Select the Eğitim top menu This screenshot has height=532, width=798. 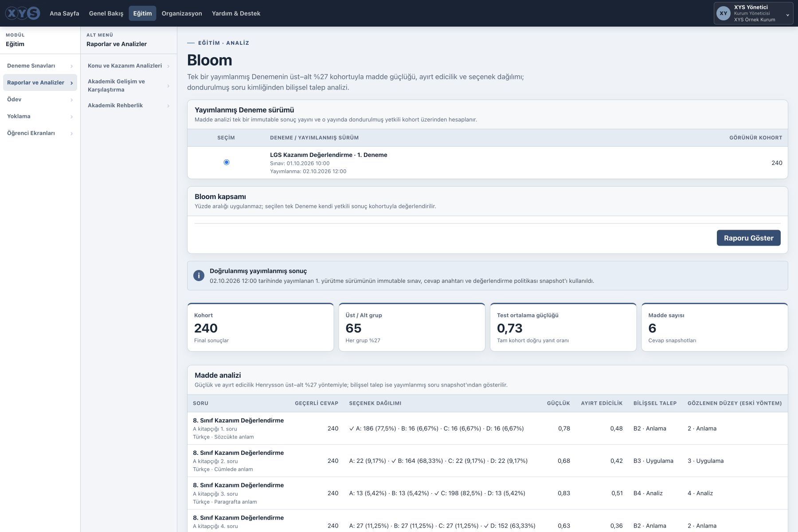[x=142, y=13]
